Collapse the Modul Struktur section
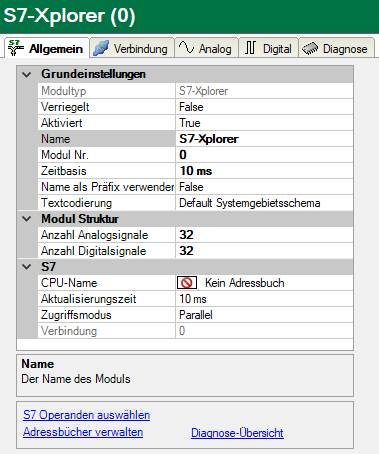The width and height of the screenshot is (379, 454). [x=27, y=219]
